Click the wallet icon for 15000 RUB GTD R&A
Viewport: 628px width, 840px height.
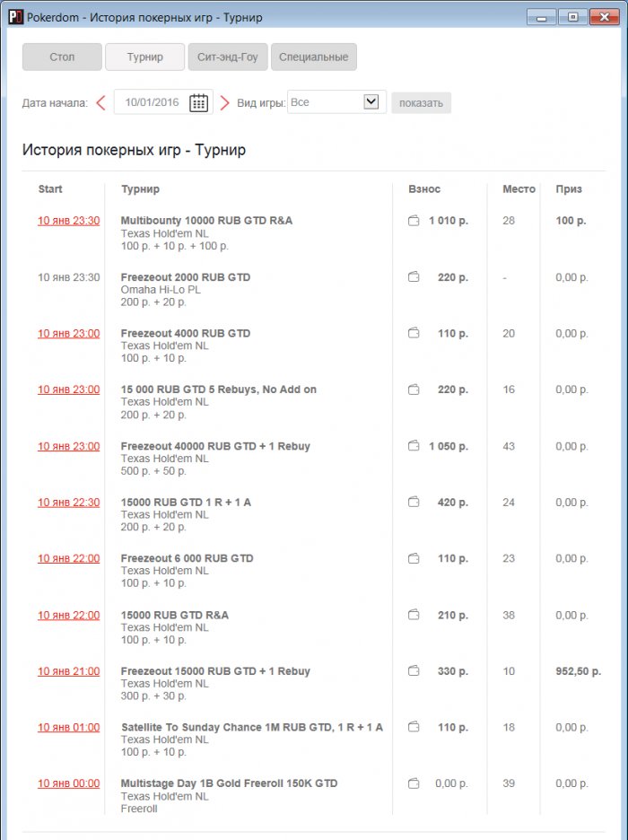point(413,616)
